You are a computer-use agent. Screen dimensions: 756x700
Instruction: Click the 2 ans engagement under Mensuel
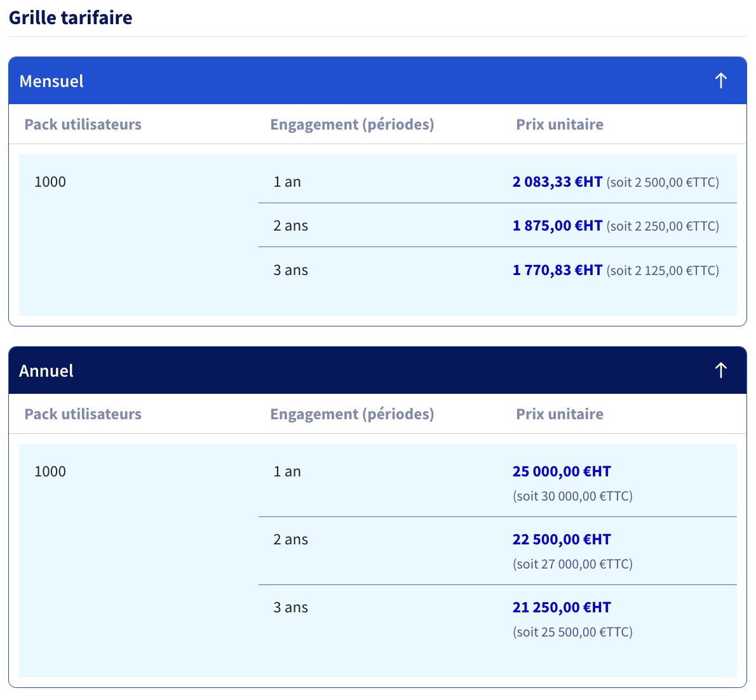coord(291,225)
